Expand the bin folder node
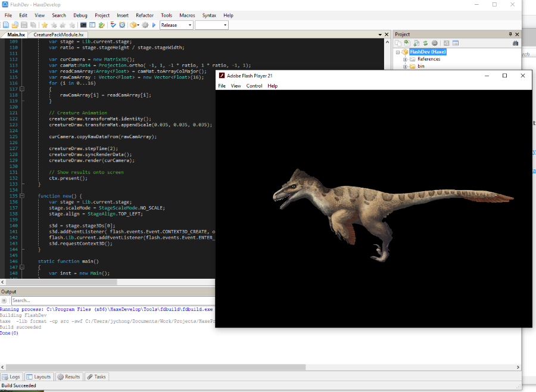This screenshot has height=392, width=536. pyautogui.click(x=405, y=66)
